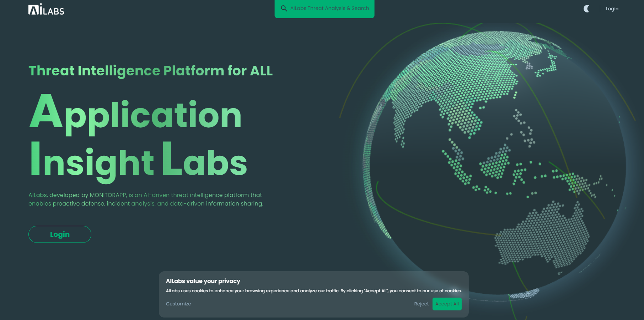
Task: Click the "Threat Intelligence Platform for ALL" heading
Action: pyautogui.click(x=151, y=71)
